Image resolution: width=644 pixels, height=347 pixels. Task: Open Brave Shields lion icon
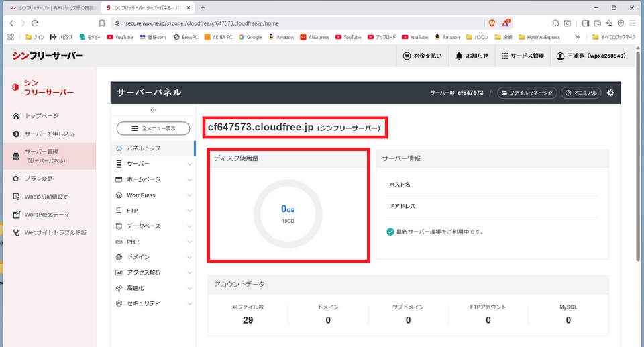491,23
